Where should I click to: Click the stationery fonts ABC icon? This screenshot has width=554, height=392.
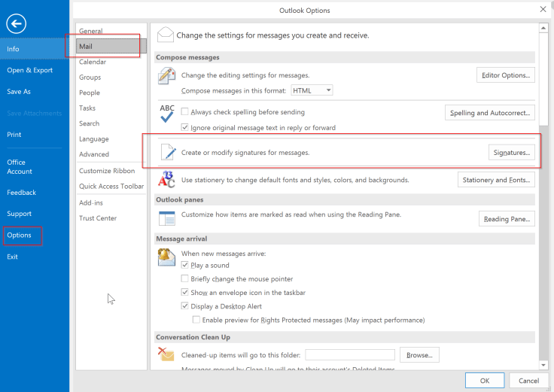pyautogui.click(x=166, y=180)
